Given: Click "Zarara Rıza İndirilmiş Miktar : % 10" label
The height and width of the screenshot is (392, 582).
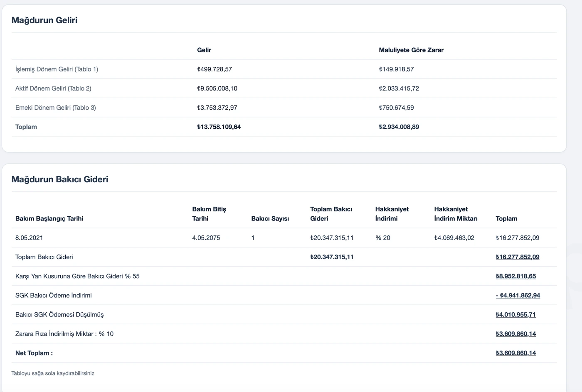Looking at the screenshot, I should coord(64,334).
